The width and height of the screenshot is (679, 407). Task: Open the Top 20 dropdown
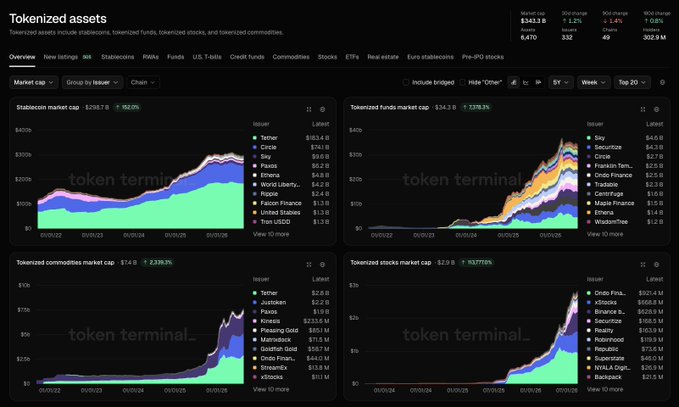click(632, 82)
